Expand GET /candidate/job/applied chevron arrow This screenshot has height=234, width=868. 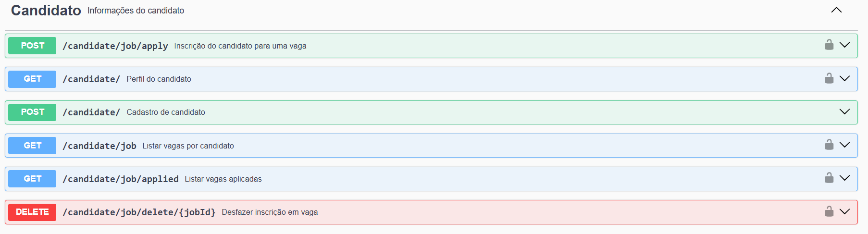(x=844, y=178)
